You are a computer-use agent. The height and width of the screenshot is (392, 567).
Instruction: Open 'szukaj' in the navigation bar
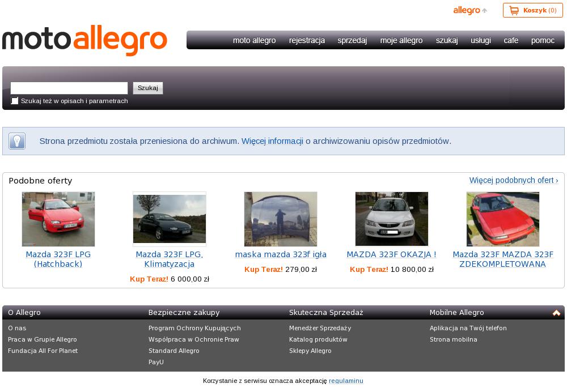point(447,40)
